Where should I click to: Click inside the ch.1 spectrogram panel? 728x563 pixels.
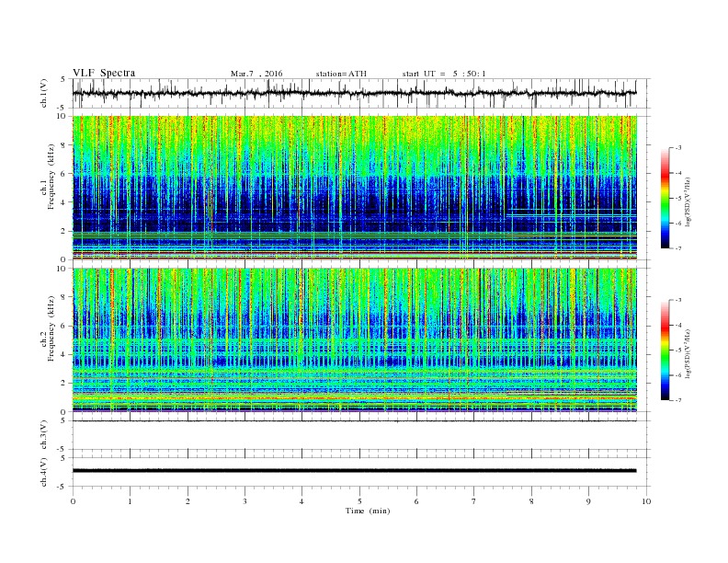pos(355,188)
